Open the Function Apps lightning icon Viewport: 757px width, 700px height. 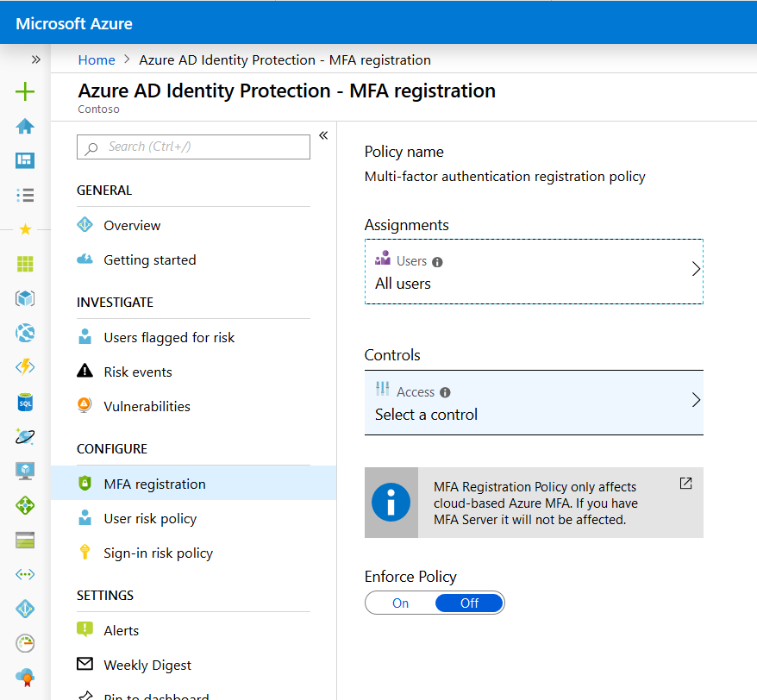(25, 367)
